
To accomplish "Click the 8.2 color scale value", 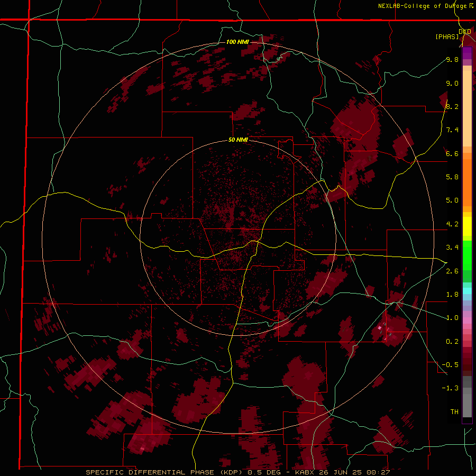I will (x=452, y=106).
